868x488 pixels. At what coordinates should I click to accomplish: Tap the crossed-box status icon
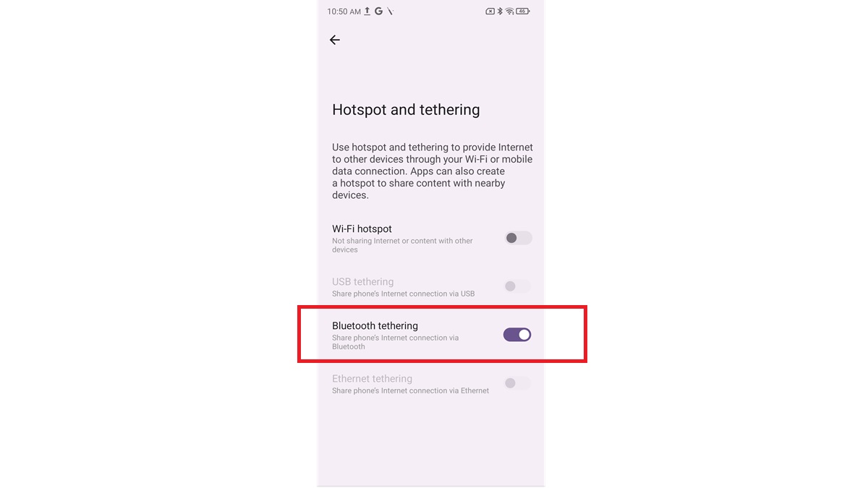(490, 12)
